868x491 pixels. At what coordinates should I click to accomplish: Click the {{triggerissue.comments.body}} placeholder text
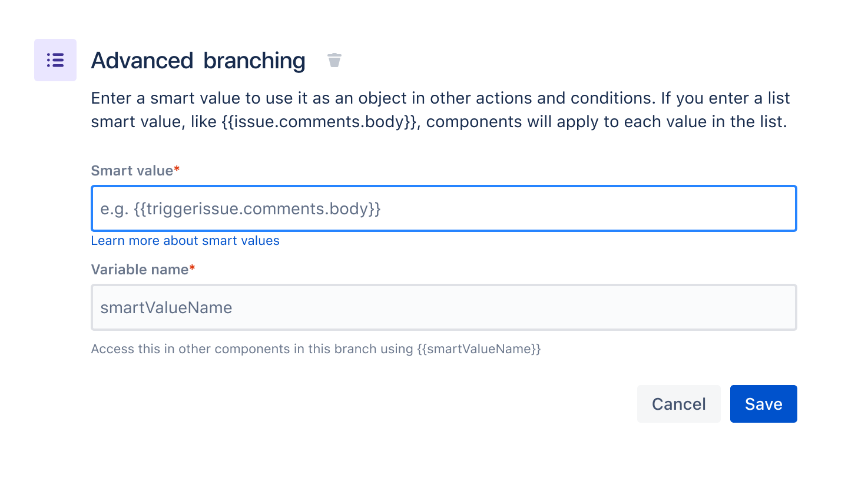click(257, 209)
